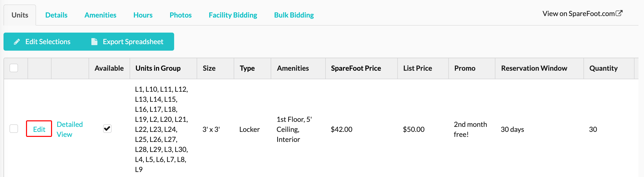Click the document icon on Export Spreadsheet
Image resolution: width=644 pixels, height=177 pixels.
click(94, 42)
